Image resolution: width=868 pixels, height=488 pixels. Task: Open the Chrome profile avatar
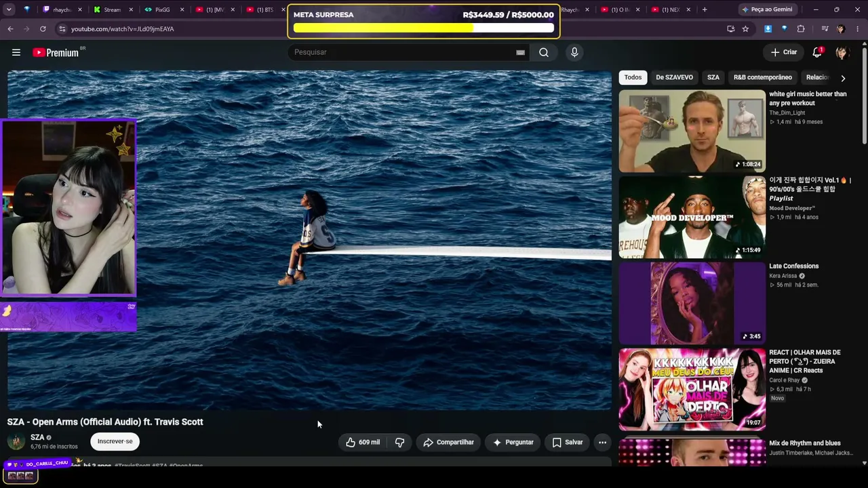[841, 29]
